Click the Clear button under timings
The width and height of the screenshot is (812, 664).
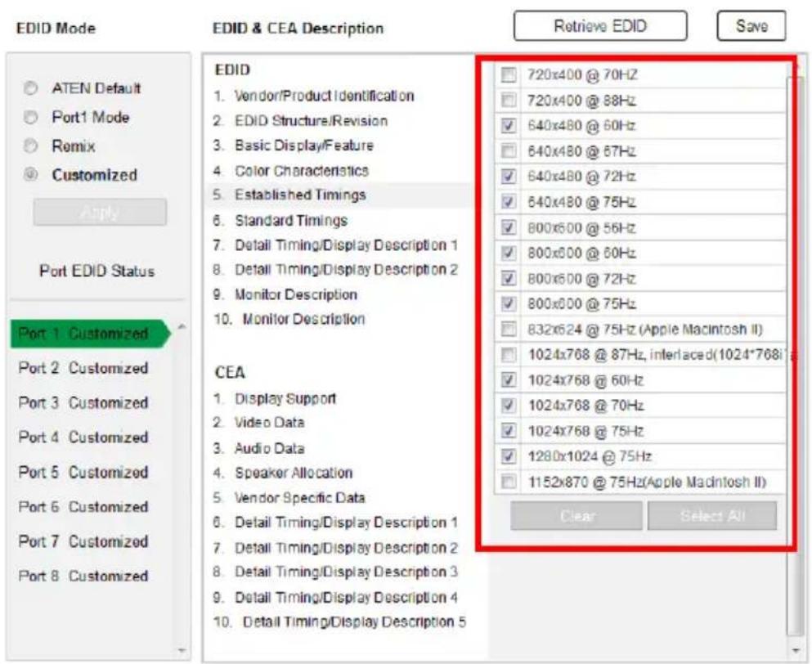tap(576, 516)
